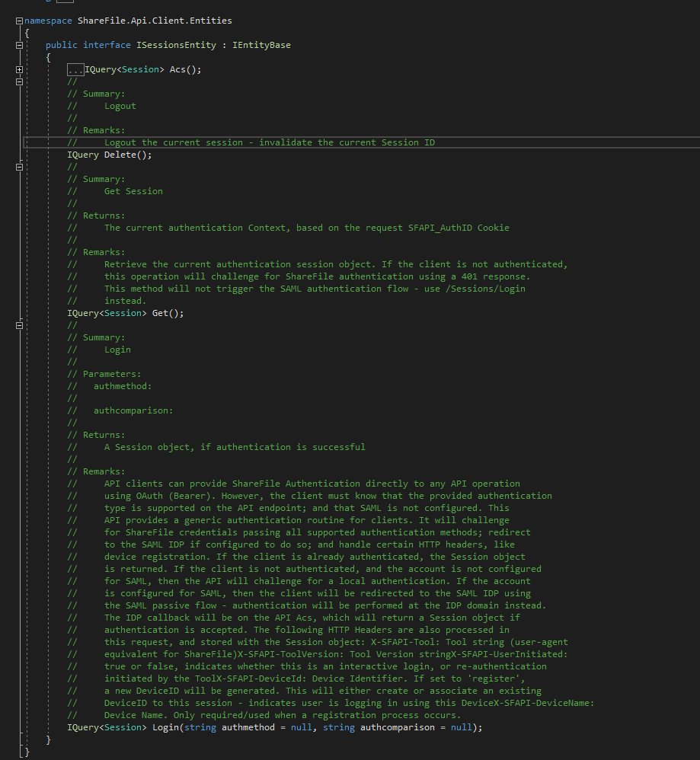Screen dimensions: 700x760
Task: Click the Get() method name
Action: pos(160,313)
